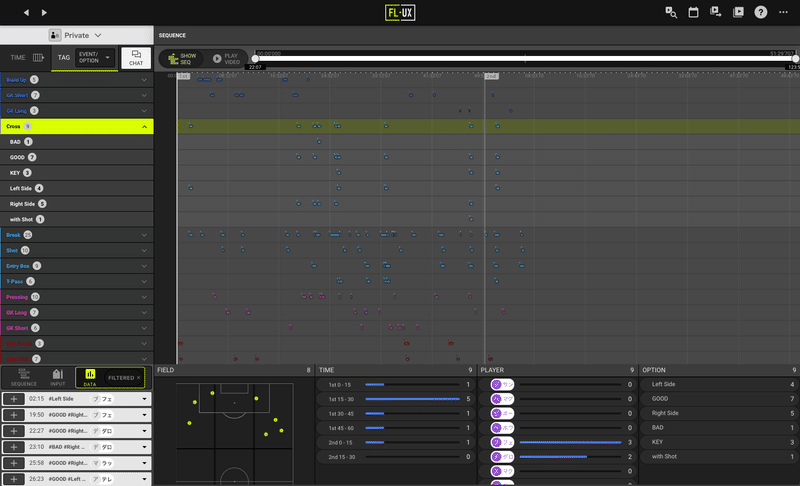Viewport: 800px width, 486px height.
Task: Select the GOOD sub-tag
Action: pos(77,157)
